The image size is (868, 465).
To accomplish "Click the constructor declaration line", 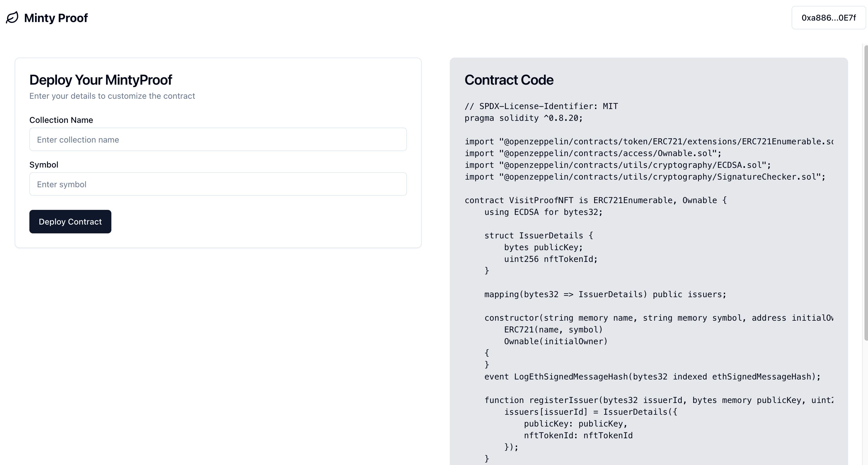I will click(x=658, y=318).
